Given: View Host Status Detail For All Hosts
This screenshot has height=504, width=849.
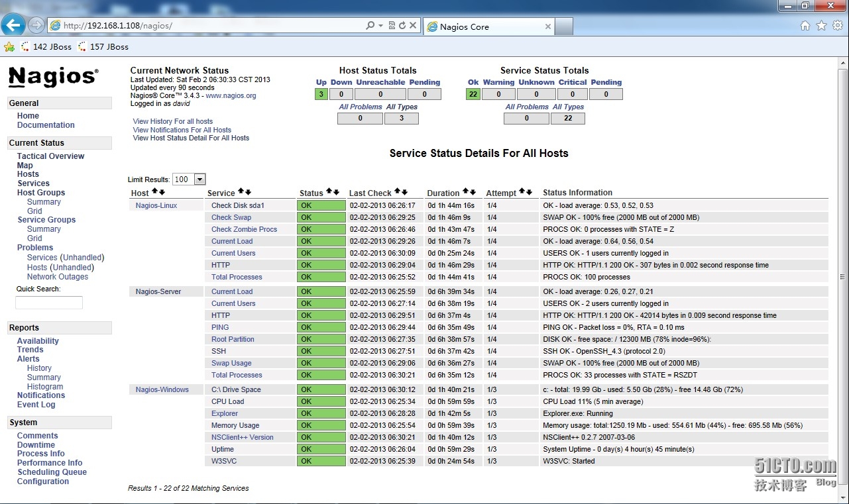Looking at the screenshot, I should pyautogui.click(x=191, y=138).
